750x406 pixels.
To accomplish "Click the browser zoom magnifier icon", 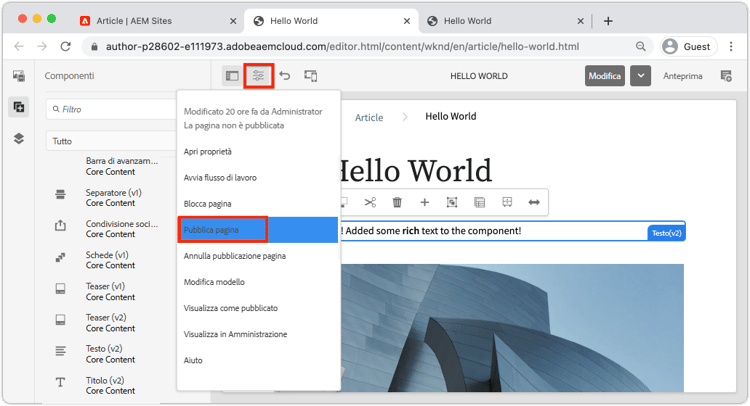I will [x=640, y=46].
